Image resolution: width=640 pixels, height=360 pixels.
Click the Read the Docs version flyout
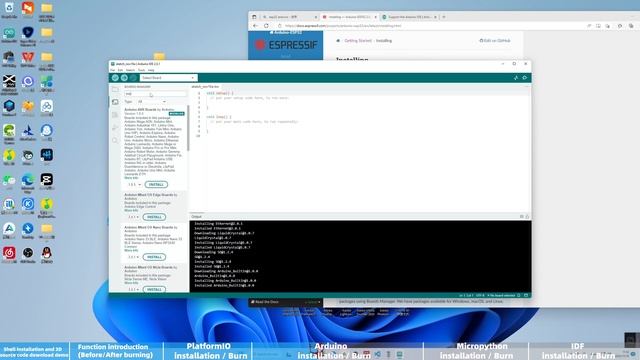pos(285,302)
